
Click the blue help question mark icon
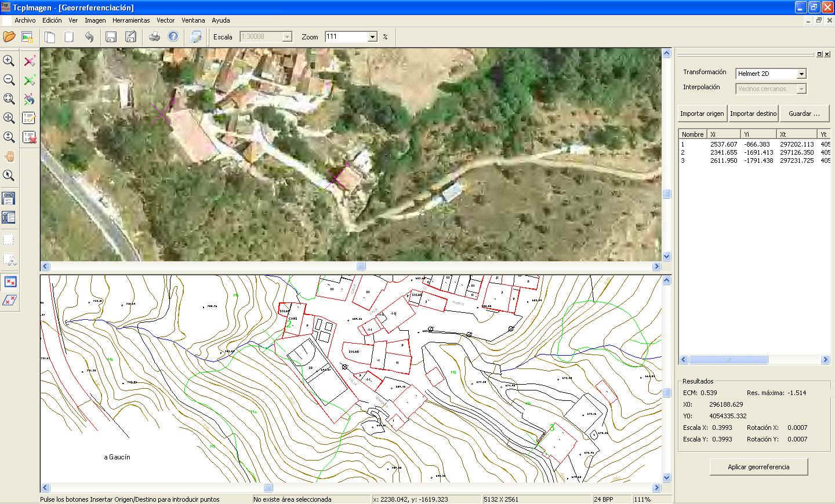point(173,36)
